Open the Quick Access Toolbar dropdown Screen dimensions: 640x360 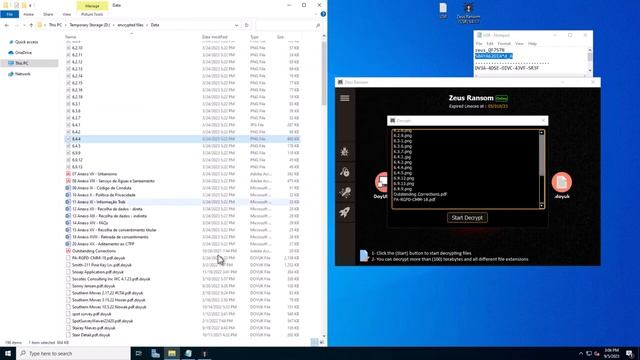click(31, 5)
